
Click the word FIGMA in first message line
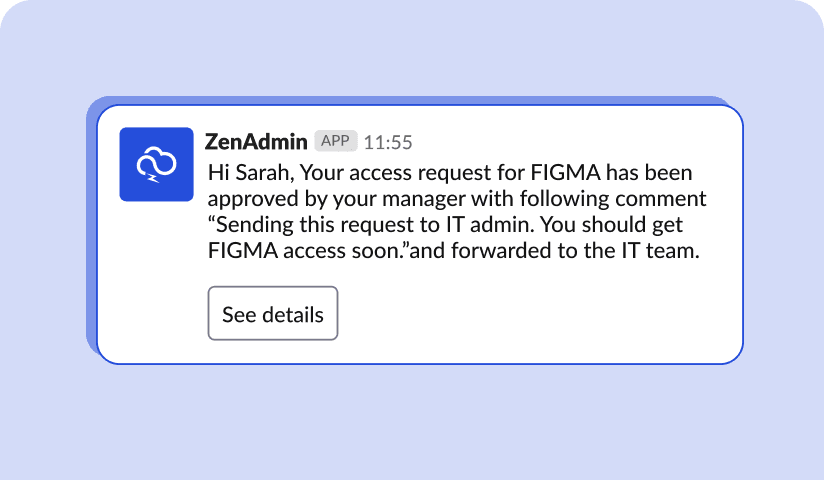(565, 173)
